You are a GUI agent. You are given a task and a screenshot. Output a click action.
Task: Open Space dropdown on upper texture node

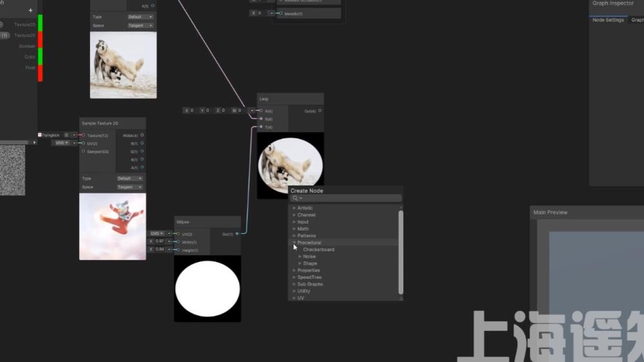(x=140, y=26)
